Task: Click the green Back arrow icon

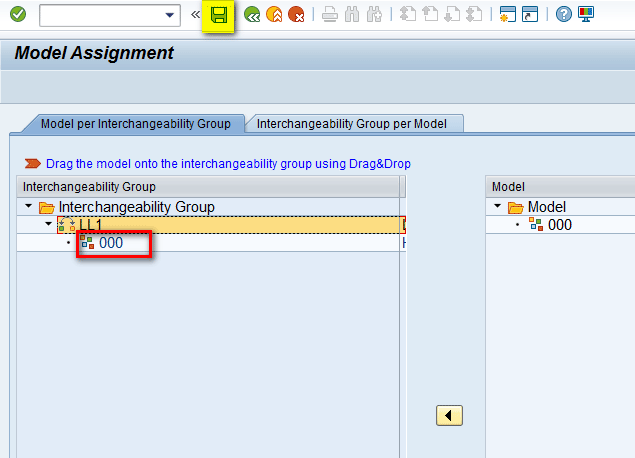Action: [x=252, y=15]
